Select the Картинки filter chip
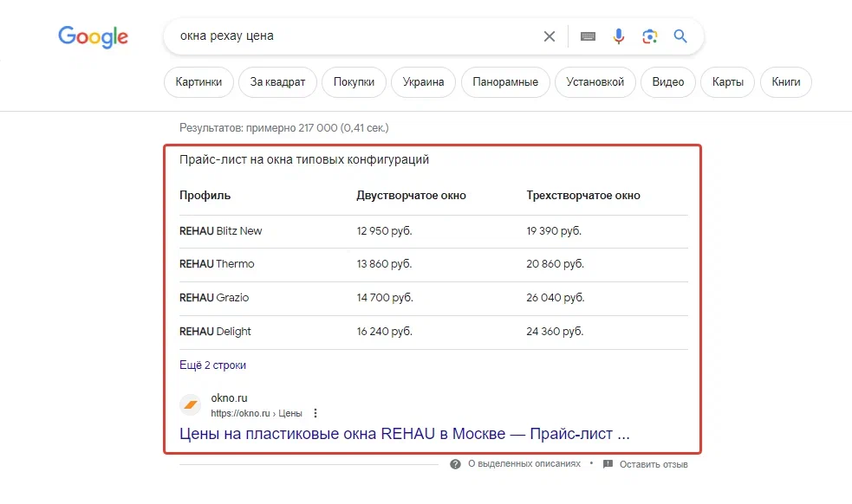This screenshot has height=504, width=852. 198,82
